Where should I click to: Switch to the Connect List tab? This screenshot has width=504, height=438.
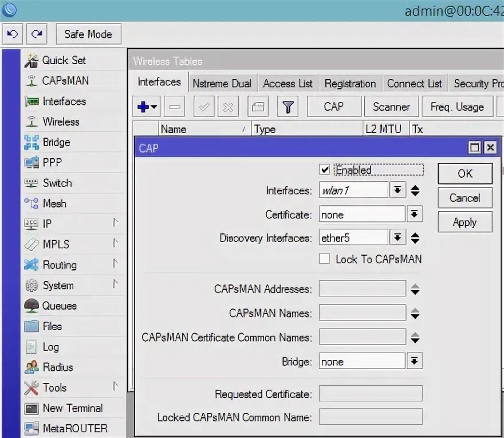tap(414, 83)
